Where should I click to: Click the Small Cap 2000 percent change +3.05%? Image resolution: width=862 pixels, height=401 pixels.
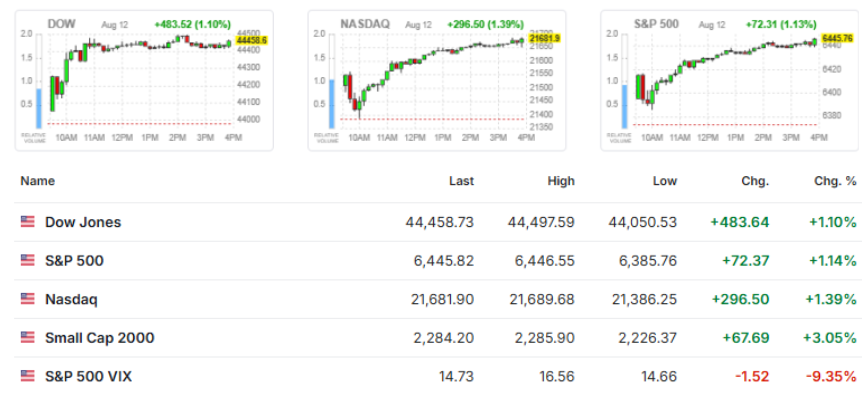click(830, 338)
